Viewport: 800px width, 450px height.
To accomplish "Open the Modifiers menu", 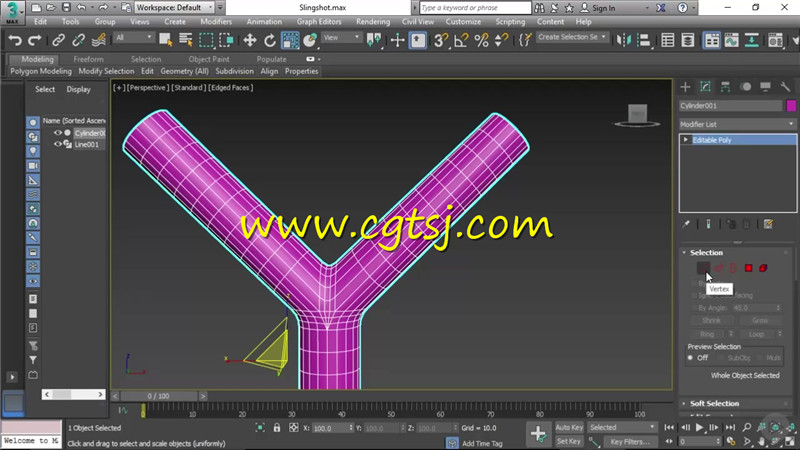I will coord(216,21).
